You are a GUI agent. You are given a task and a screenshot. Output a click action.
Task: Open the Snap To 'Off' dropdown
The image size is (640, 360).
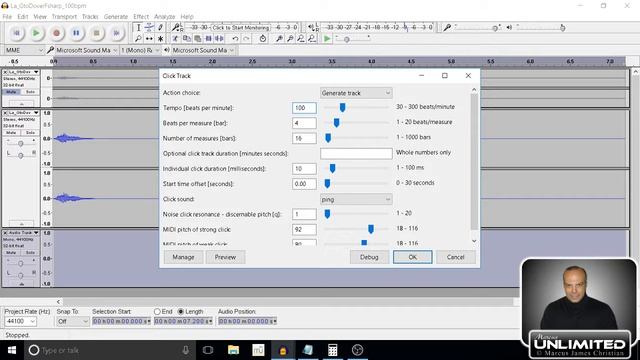coord(72,321)
